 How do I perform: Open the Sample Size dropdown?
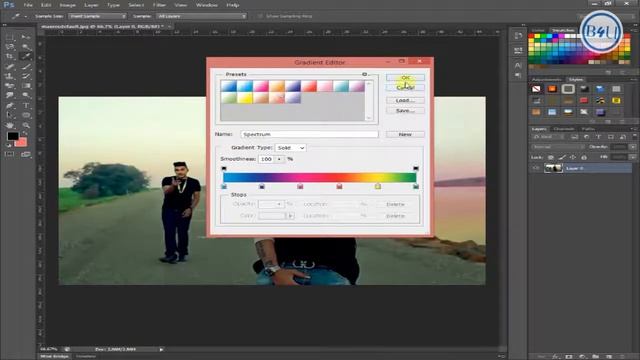(x=97, y=16)
